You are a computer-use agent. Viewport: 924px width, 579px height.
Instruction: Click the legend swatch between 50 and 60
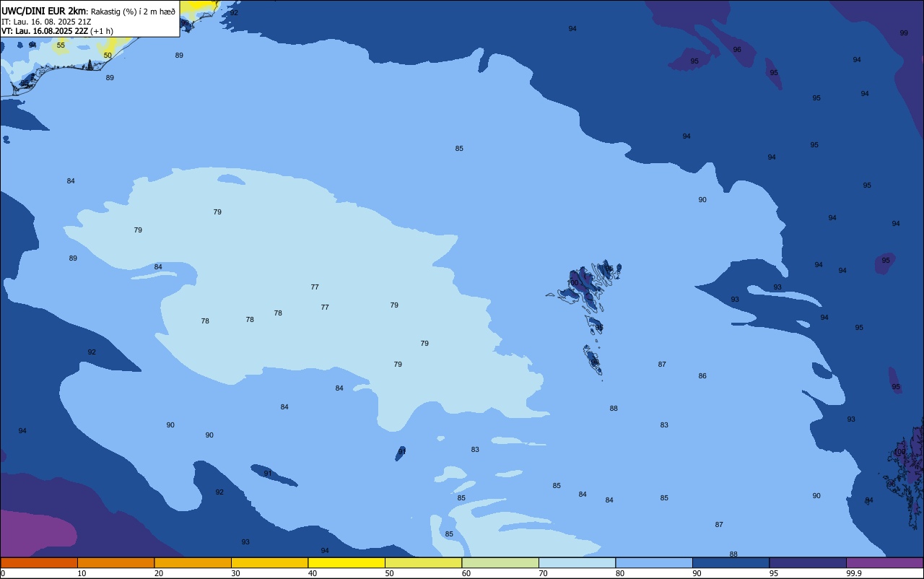tap(423, 562)
